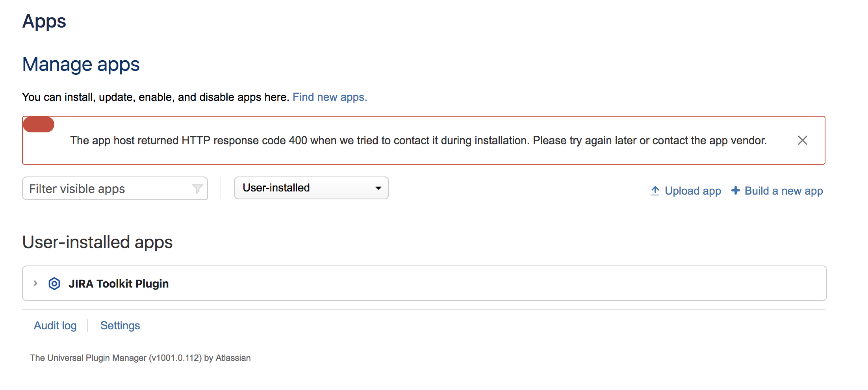Viewport: 868px width, 390px height.
Task: Click the JIRA Toolkit Plugin row
Action: point(433,283)
